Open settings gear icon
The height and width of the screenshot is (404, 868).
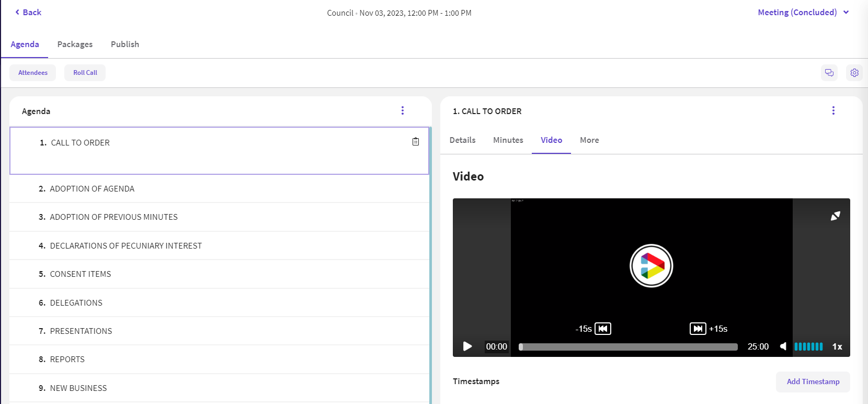click(x=854, y=73)
